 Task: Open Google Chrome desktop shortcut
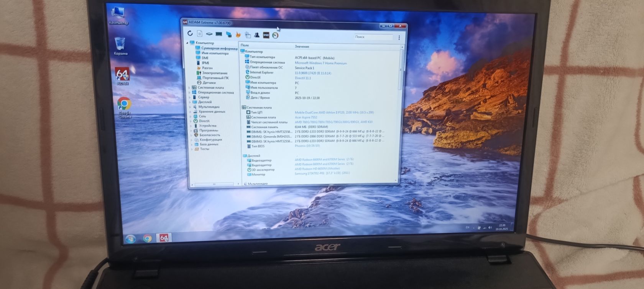point(124,107)
